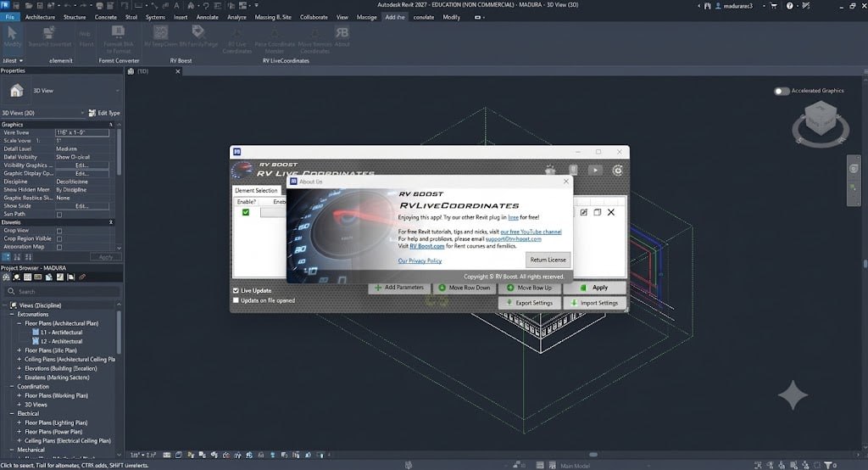Toggle the Annotation Map checkbox
868x470 pixels.
click(x=59, y=247)
